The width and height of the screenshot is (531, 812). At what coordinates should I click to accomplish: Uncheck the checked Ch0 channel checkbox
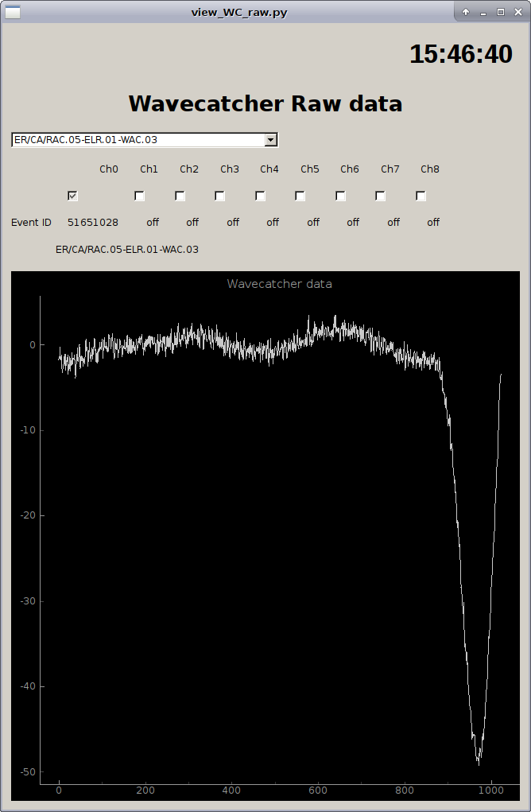72,196
